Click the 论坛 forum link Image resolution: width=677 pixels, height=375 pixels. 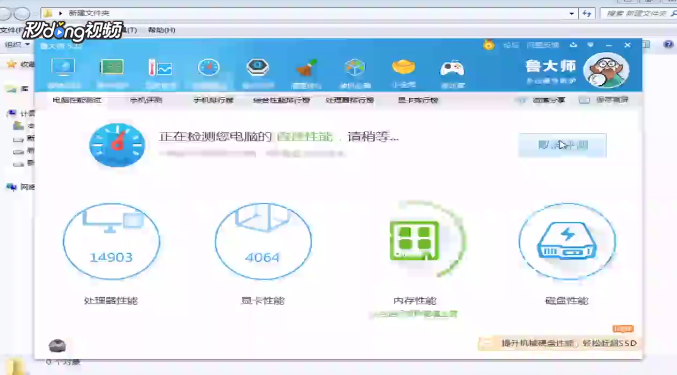point(511,45)
